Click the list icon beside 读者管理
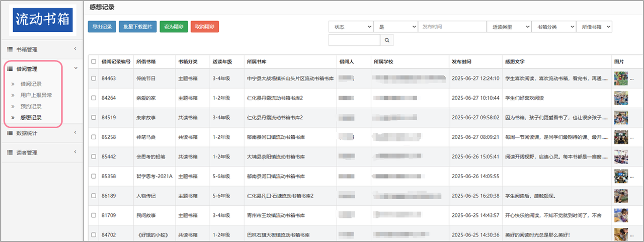This screenshot has height=242, width=644. pos(10,152)
